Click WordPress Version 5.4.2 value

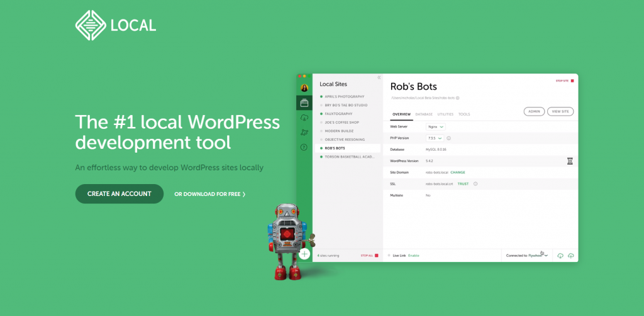430,161
